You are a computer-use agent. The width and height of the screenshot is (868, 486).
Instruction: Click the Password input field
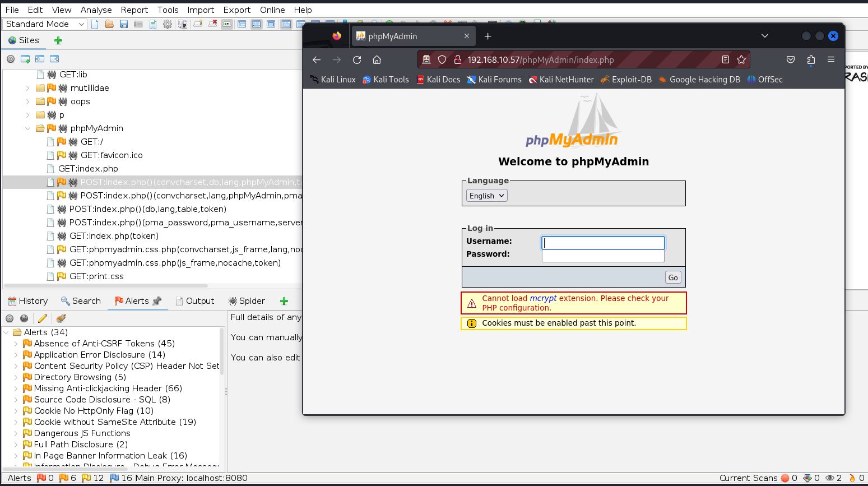[603, 256]
